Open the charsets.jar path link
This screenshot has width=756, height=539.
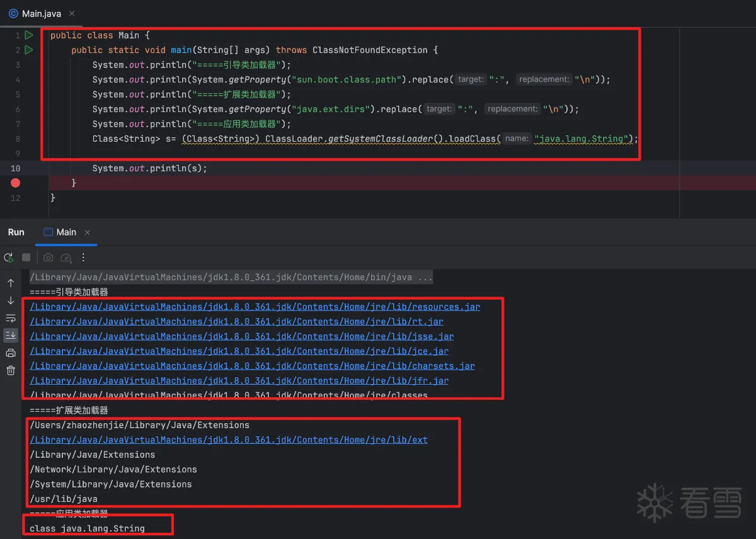(x=252, y=366)
